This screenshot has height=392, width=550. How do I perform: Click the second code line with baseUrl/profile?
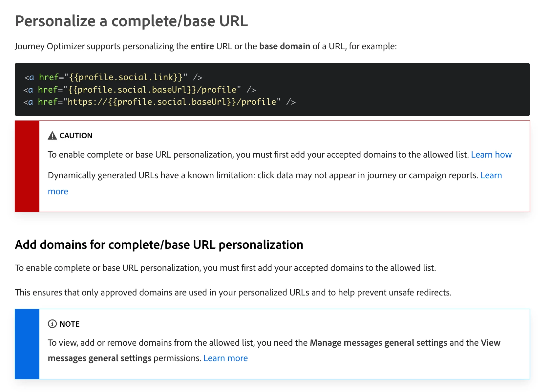139,90
